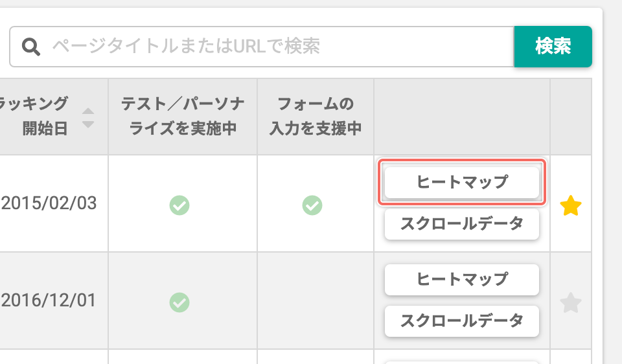Image resolution: width=622 pixels, height=364 pixels.
Task: Click the magnifying glass search icon
Action: click(x=31, y=47)
